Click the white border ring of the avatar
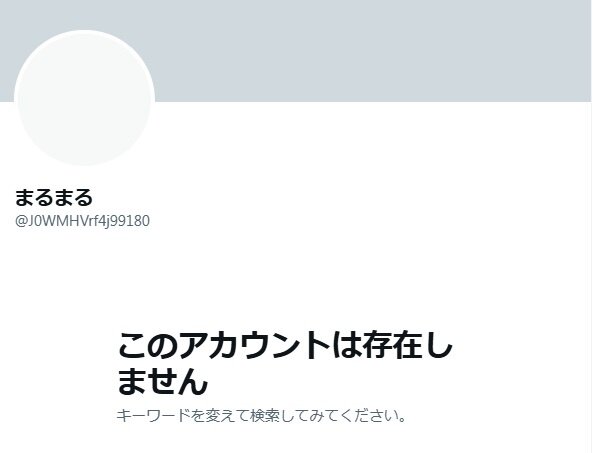The height and width of the screenshot is (453, 595). click(84, 31)
